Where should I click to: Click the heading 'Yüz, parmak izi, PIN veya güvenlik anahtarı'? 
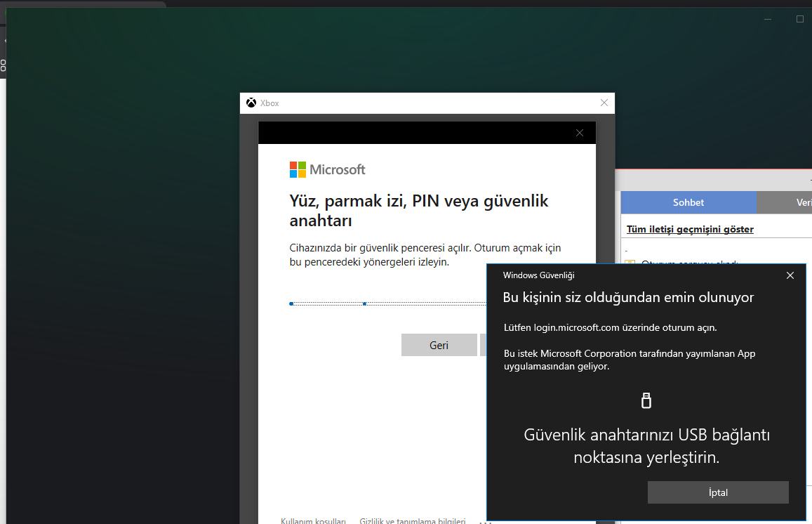[x=418, y=211]
